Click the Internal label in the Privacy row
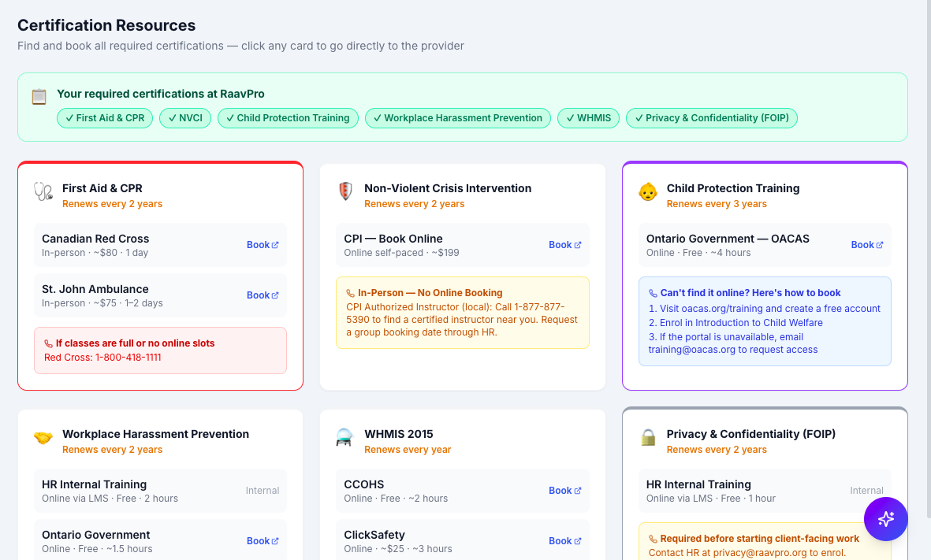Image resolution: width=931 pixels, height=560 pixels. (867, 491)
